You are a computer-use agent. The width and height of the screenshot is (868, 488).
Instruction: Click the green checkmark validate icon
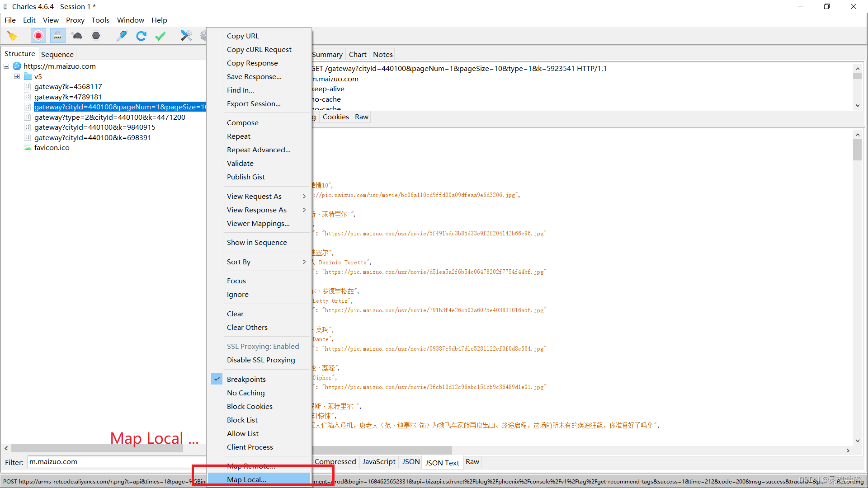tap(160, 36)
